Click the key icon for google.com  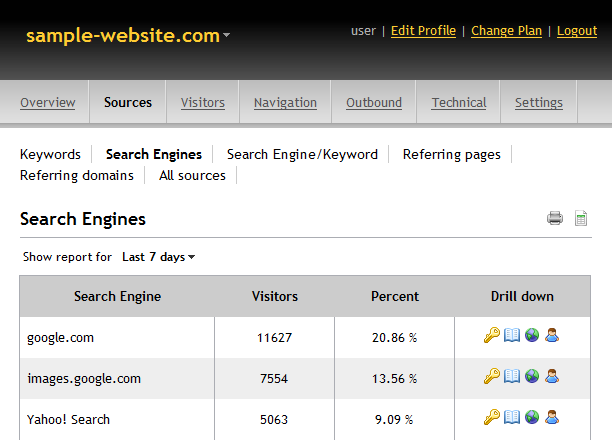[491, 336]
